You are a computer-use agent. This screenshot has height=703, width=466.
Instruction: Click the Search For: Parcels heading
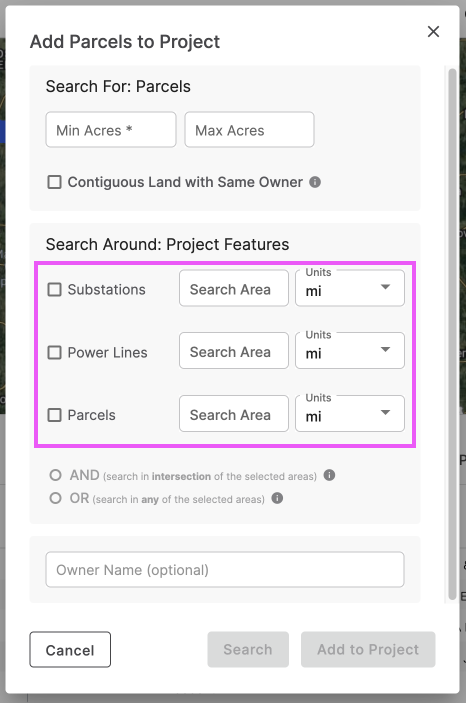(x=118, y=86)
